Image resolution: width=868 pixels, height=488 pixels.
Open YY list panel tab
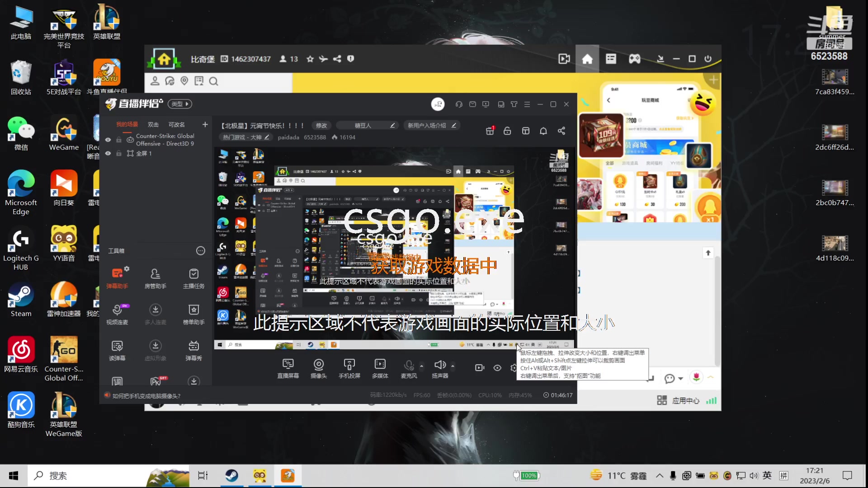point(611,59)
